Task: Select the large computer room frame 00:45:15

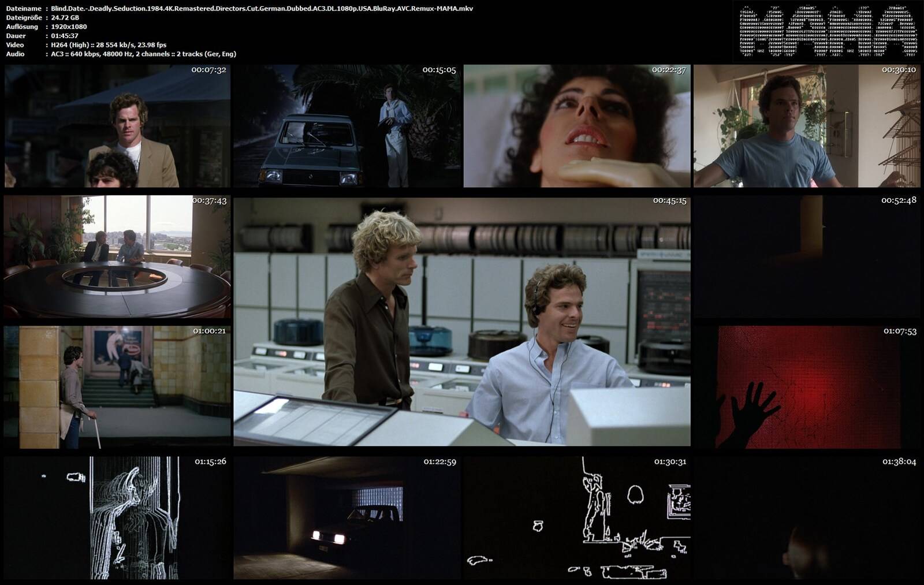Action: tap(462, 322)
